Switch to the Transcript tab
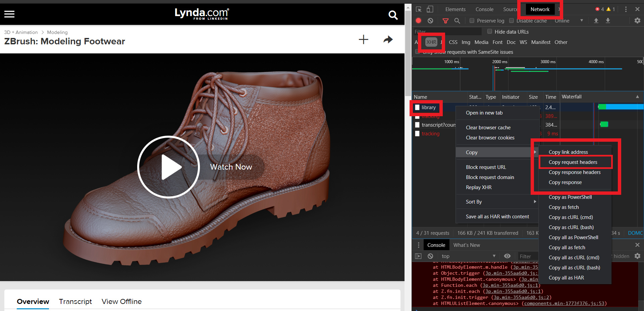Screen dimensions: 644x311 tap(75, 302)
